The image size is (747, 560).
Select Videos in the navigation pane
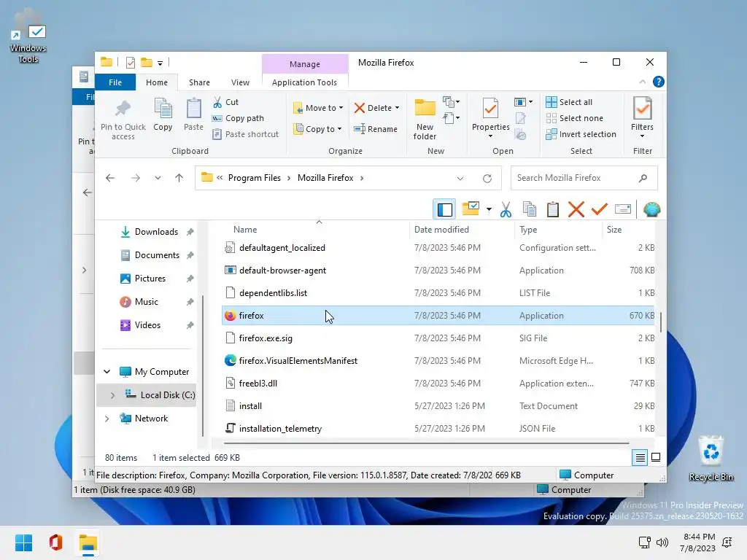tap(140, 324)
